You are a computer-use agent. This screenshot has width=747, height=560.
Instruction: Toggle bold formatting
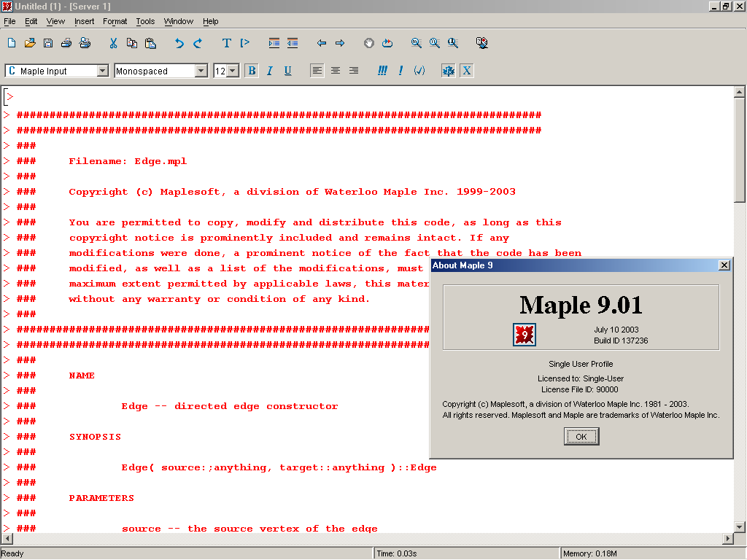tap(252, 71)
